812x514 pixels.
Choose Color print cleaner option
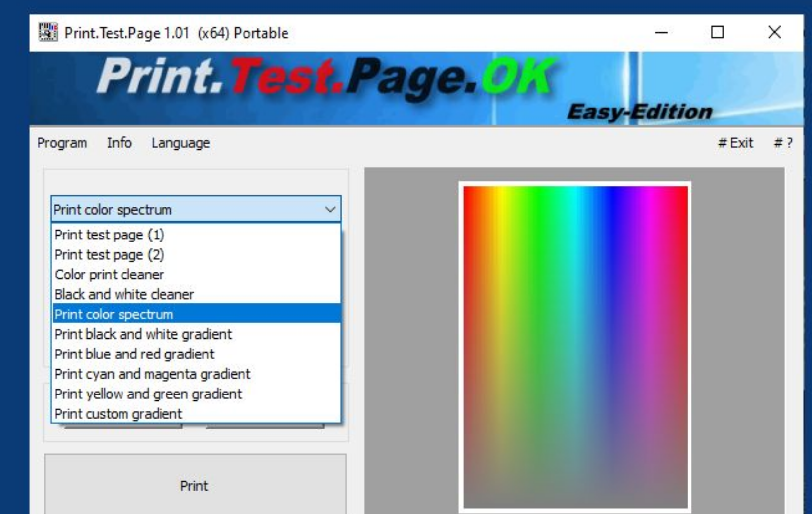[x=110, y=275]
